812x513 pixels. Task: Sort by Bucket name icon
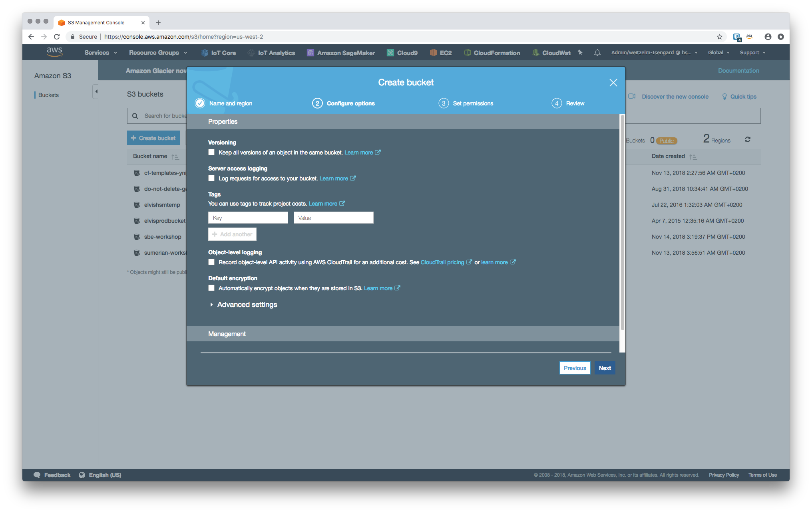click(x=175, y=157)
